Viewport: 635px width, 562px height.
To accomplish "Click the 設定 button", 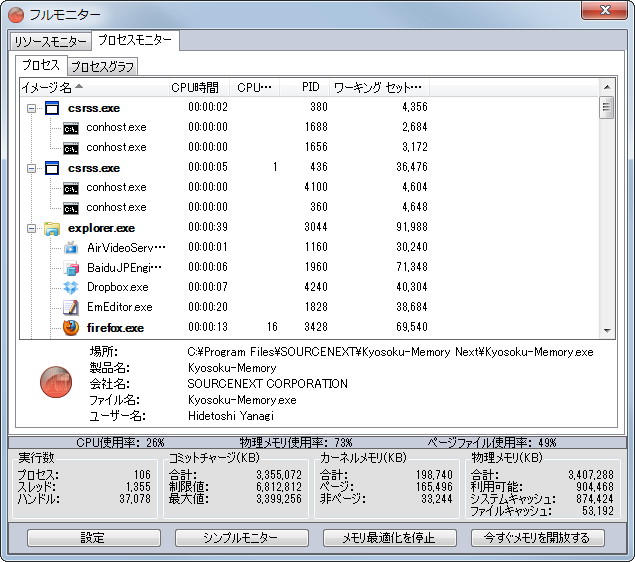I will pyautogui.click(x=94, y=538).
